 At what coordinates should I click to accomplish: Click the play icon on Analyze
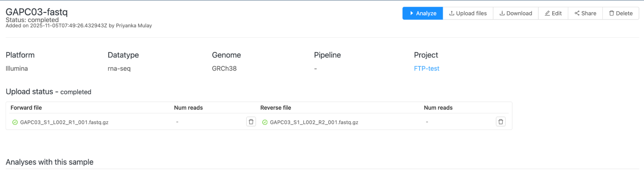click(x=411, y=13)
